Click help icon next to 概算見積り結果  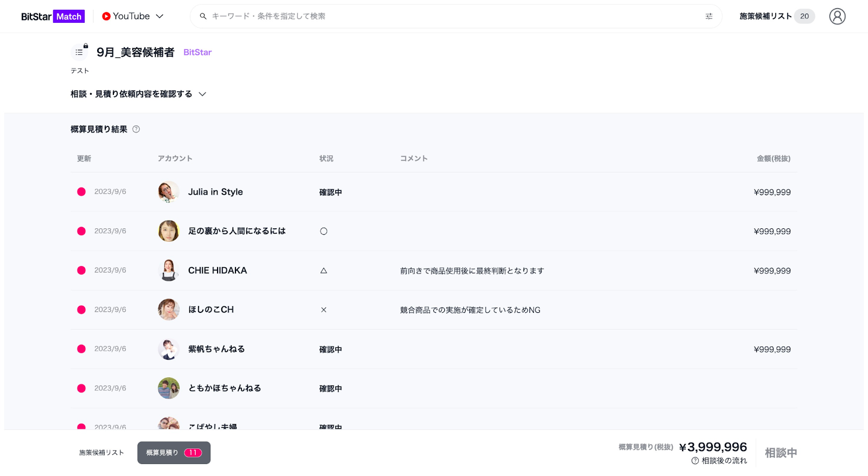coord(136,129)
